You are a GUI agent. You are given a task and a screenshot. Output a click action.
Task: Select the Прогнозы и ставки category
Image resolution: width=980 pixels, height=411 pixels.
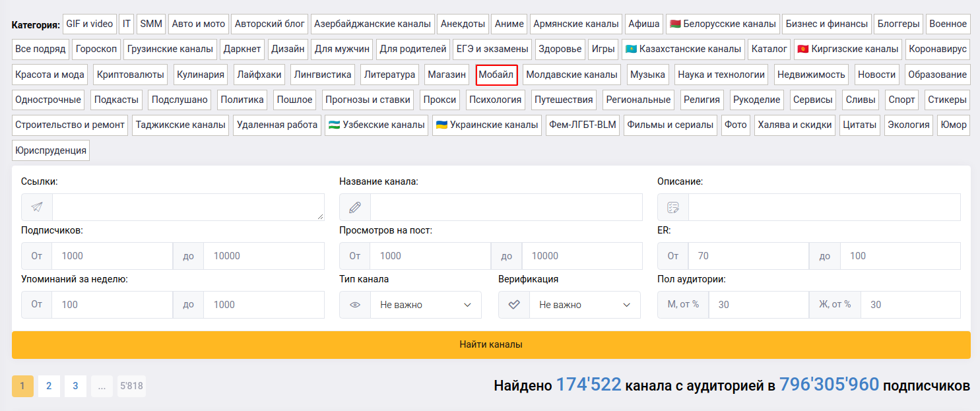(x=368, y=100)
